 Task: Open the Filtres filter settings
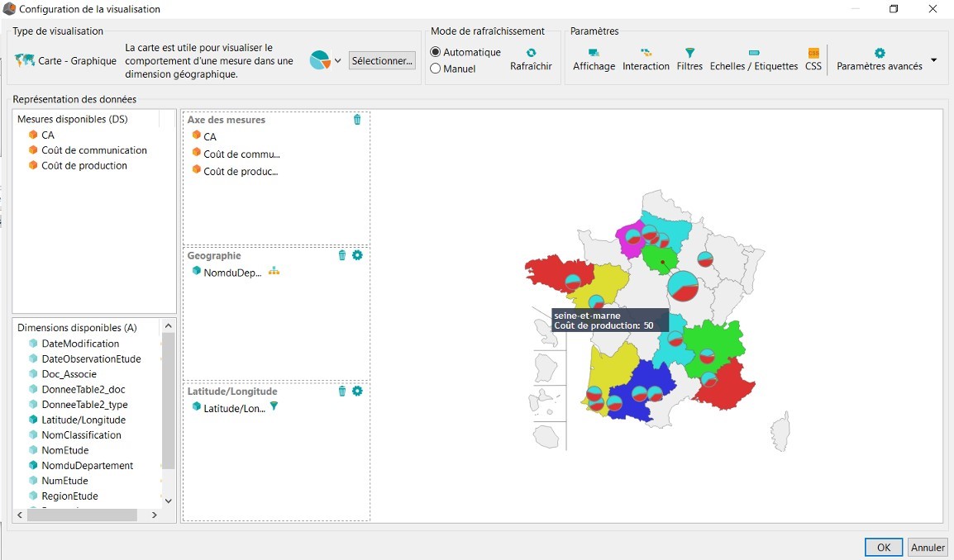pos(689,59)
